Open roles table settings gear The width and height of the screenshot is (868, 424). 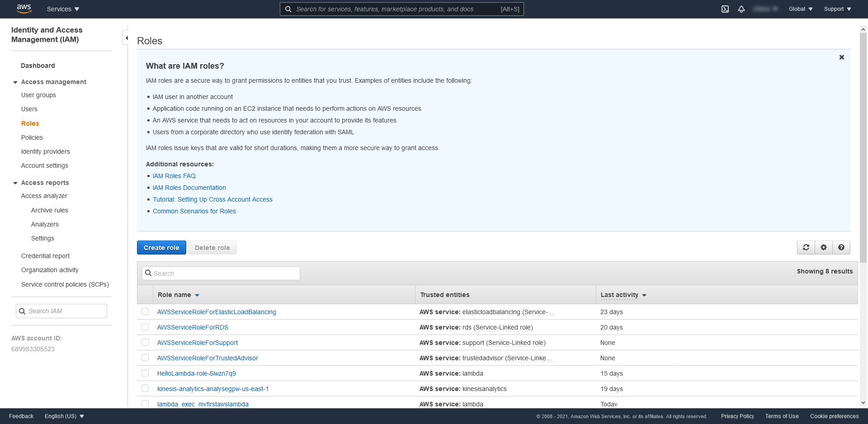coord(824,247)
